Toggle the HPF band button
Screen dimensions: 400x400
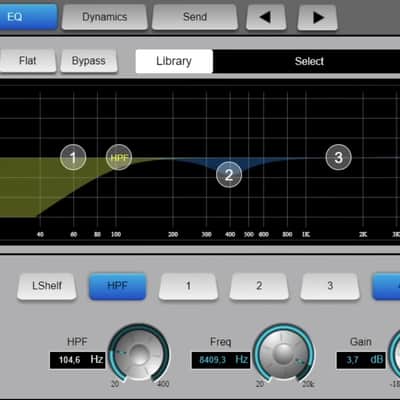click(x=117, y=286)
